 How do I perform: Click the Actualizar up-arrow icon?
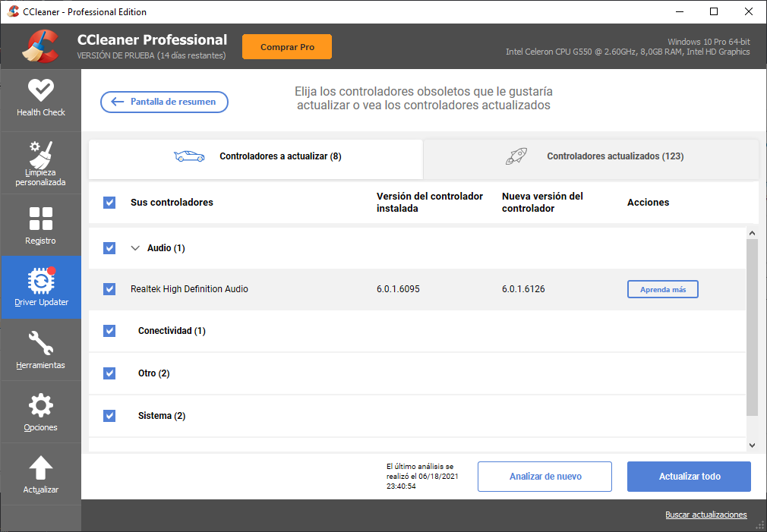coord(40,468)
